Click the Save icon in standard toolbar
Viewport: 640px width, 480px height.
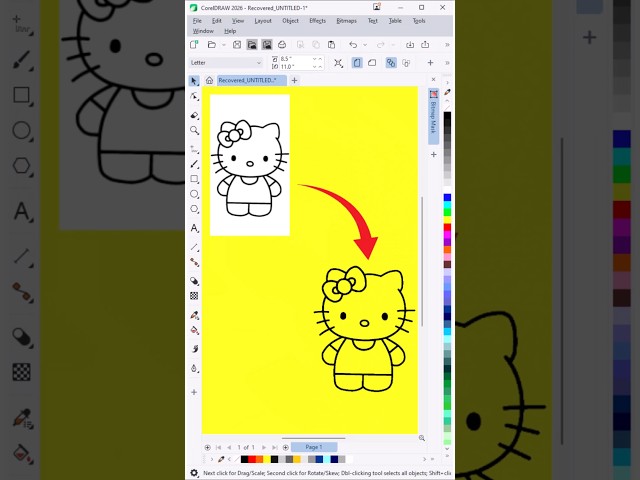[237, 44]
